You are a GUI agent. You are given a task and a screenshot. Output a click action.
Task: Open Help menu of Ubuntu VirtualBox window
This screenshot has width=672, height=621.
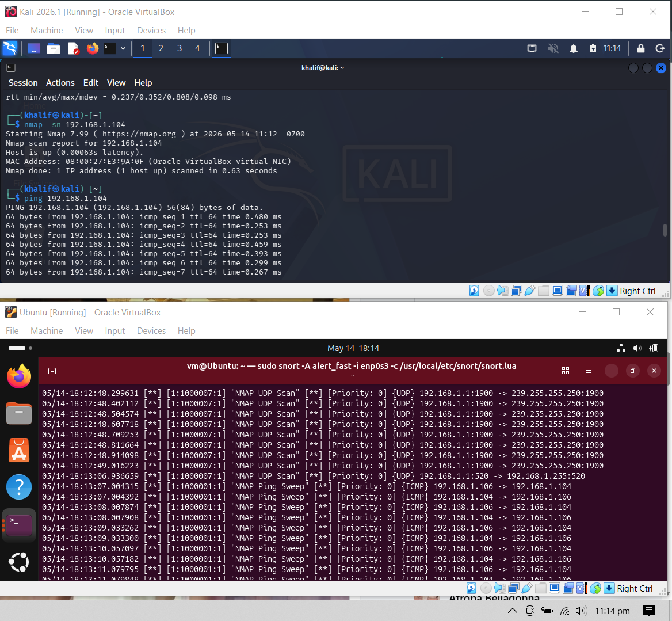(x=186, y=331)
